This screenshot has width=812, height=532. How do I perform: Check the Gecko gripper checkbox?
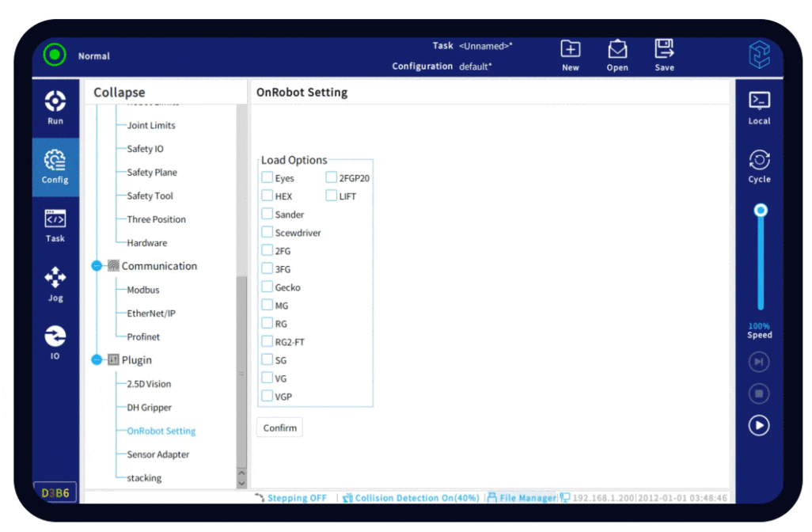pos(268,287)
